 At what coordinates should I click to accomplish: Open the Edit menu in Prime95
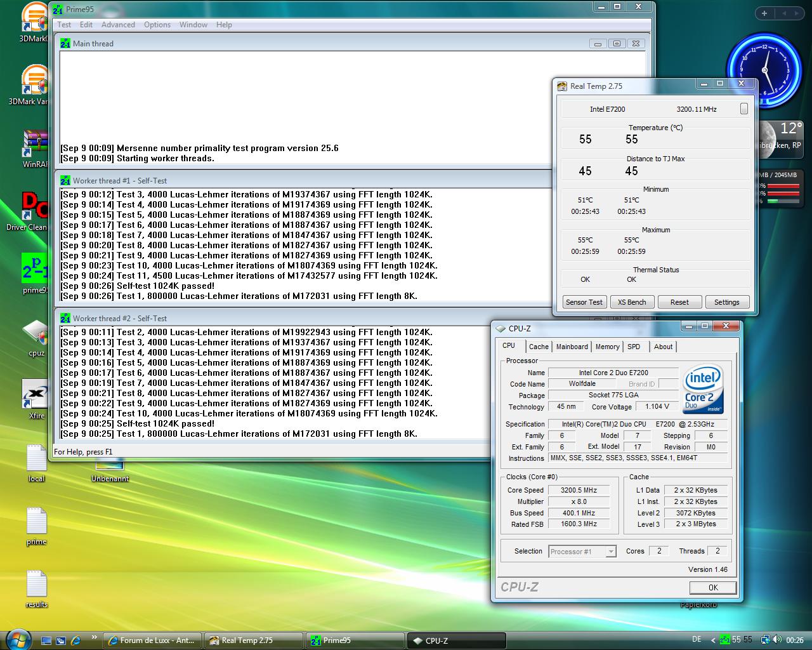86,25
